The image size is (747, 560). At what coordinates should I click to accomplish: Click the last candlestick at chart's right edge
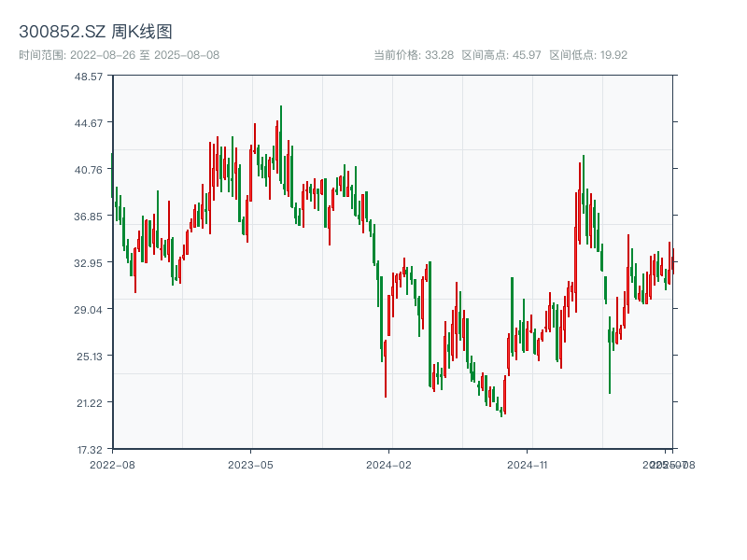pos(672,263)
